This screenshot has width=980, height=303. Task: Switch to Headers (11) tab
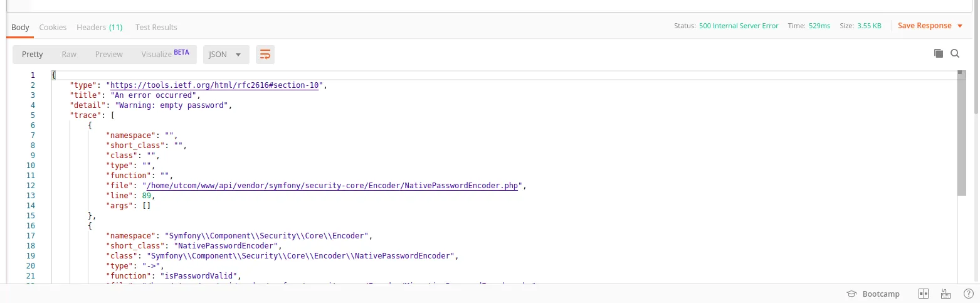pos(99,28)
